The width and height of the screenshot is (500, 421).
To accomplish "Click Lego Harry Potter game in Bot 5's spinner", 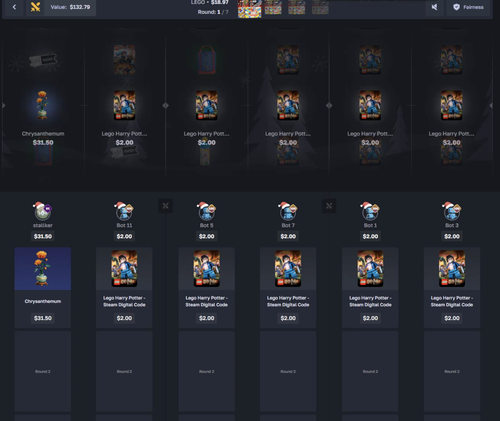I will click(x=206, y=105).
